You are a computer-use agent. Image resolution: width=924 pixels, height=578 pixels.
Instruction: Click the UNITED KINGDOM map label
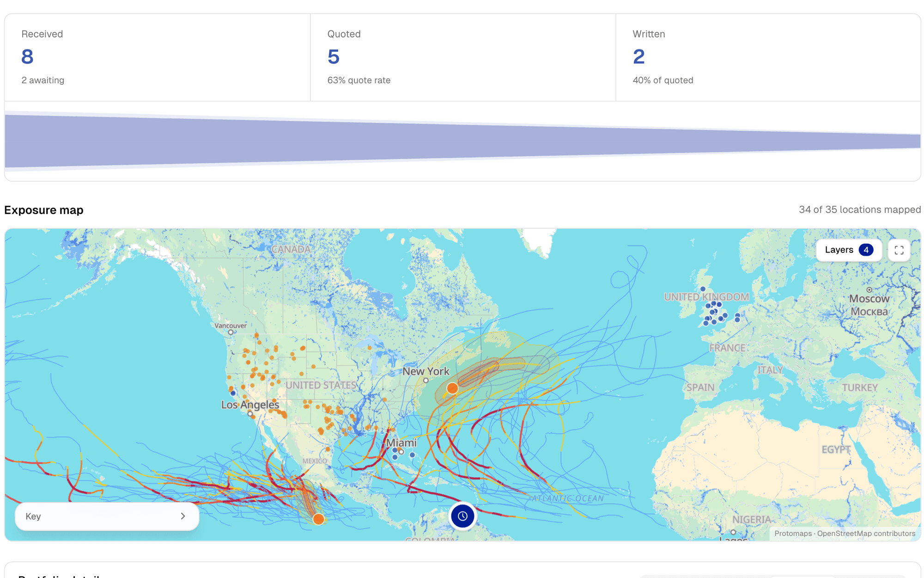706,297
